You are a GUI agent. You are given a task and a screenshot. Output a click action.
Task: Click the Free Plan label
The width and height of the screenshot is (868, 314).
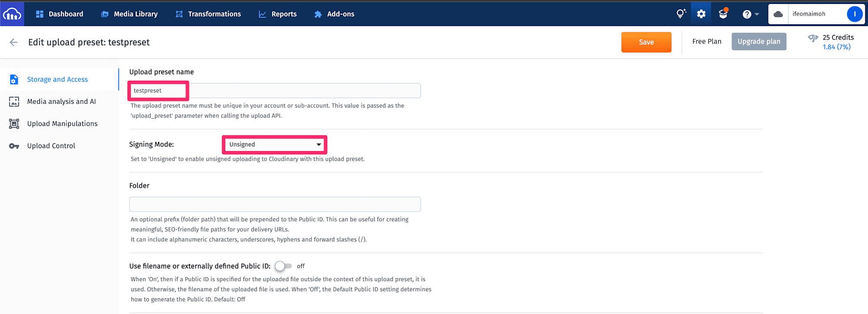[707, 41]
